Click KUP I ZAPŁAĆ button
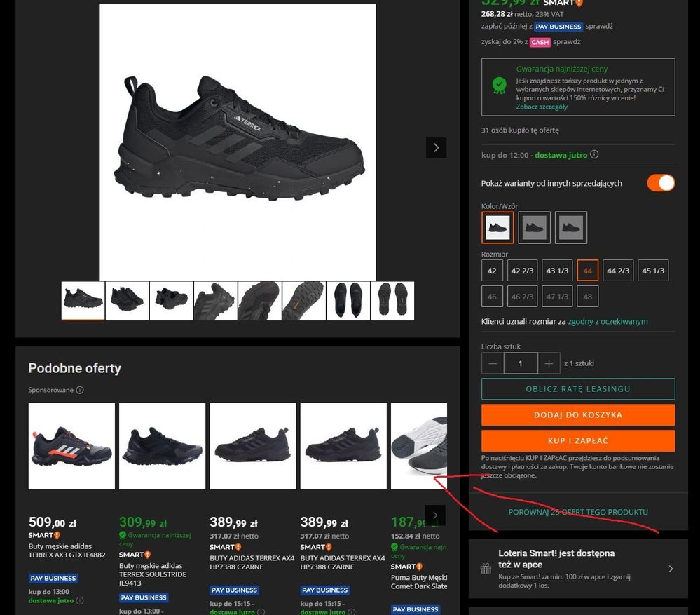 578,441
